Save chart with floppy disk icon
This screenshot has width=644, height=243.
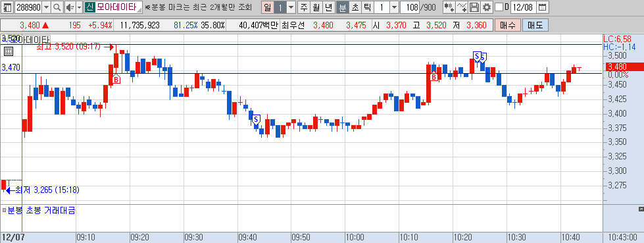click(x=474, y=7)
